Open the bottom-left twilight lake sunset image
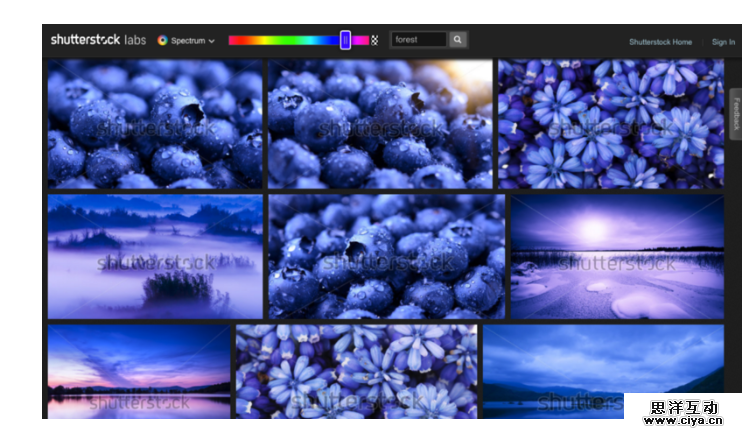This screenshot has width=752, height=436. point(139,370)
